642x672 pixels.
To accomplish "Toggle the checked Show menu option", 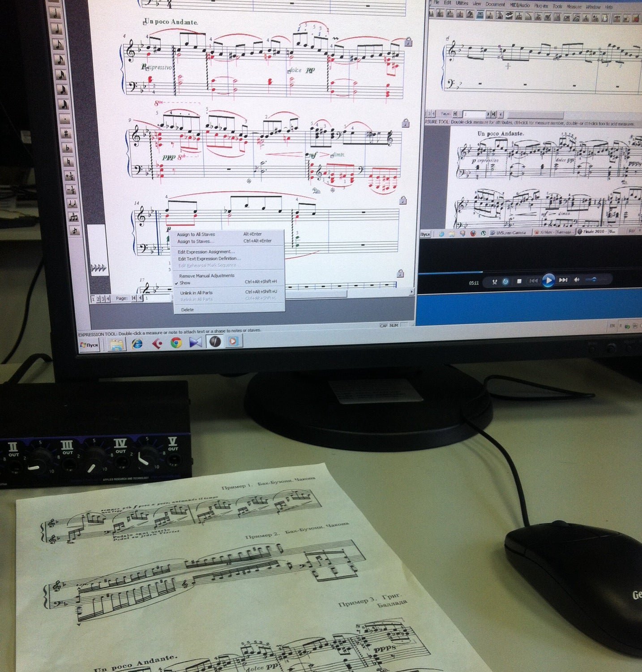I will pyautogui.click(x=185, y=283).
